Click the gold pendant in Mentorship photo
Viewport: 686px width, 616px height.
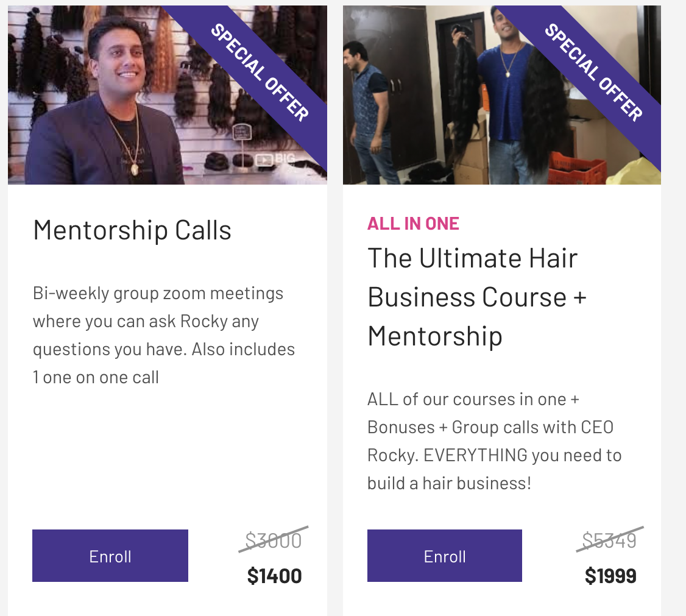point(134,168)
